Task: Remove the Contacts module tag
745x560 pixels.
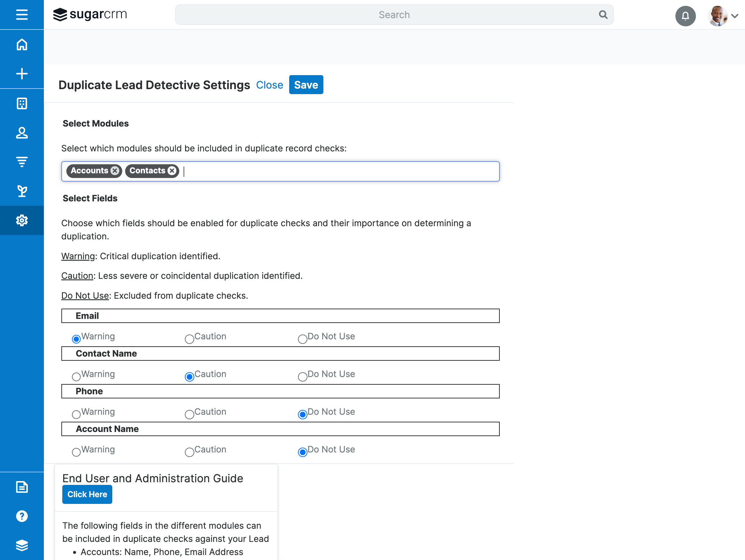Action: (172, 171)
